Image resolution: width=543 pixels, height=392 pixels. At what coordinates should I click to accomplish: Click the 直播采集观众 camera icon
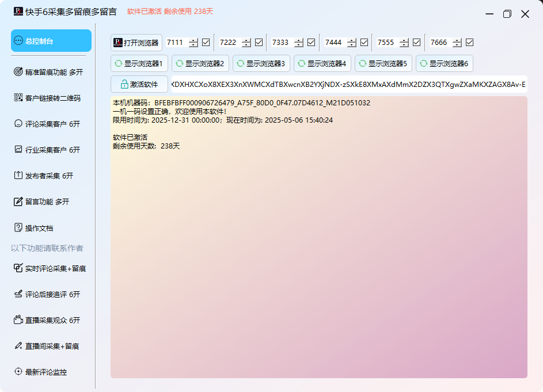(x=18, y=320)
